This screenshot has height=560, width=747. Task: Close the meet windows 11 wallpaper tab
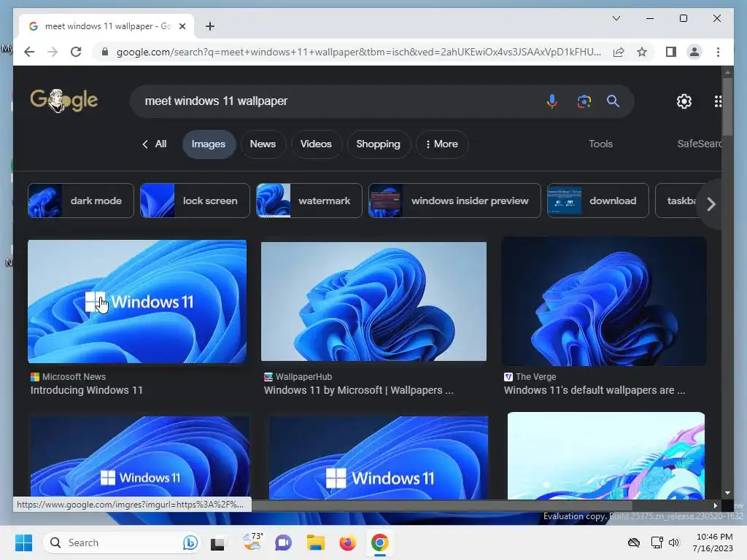coord(182,26)
